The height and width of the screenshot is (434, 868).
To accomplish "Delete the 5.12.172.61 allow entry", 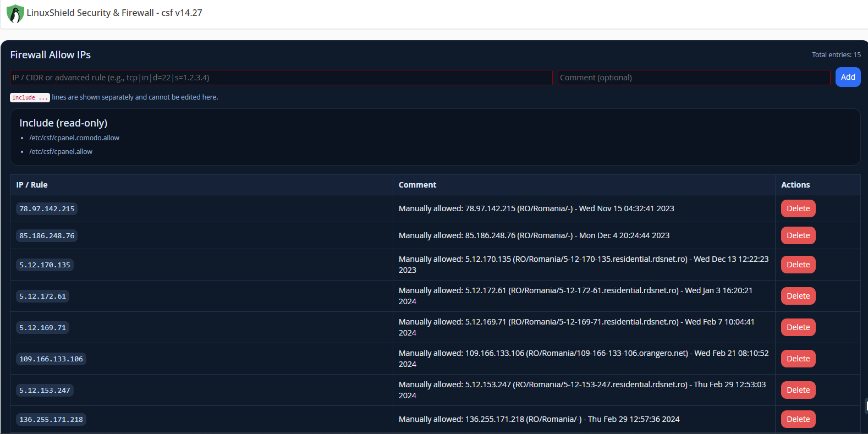I will coord(798,296).
